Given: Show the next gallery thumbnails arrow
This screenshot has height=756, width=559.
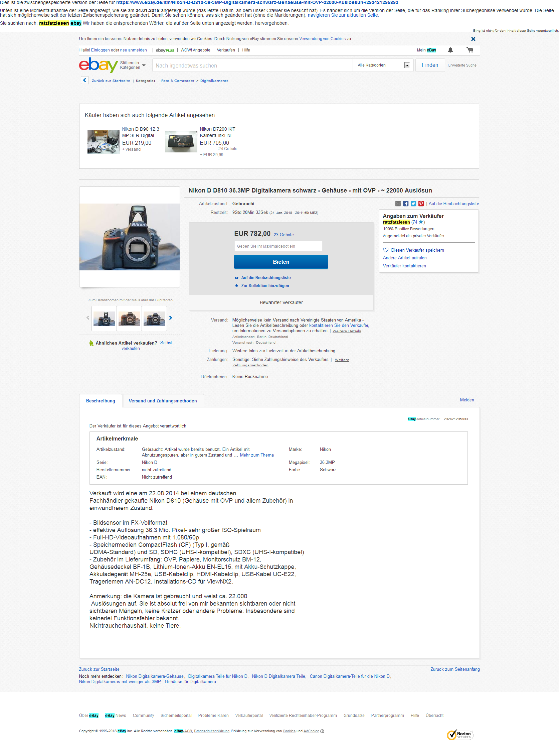Looking at the screenshot, I should point(171,318).
